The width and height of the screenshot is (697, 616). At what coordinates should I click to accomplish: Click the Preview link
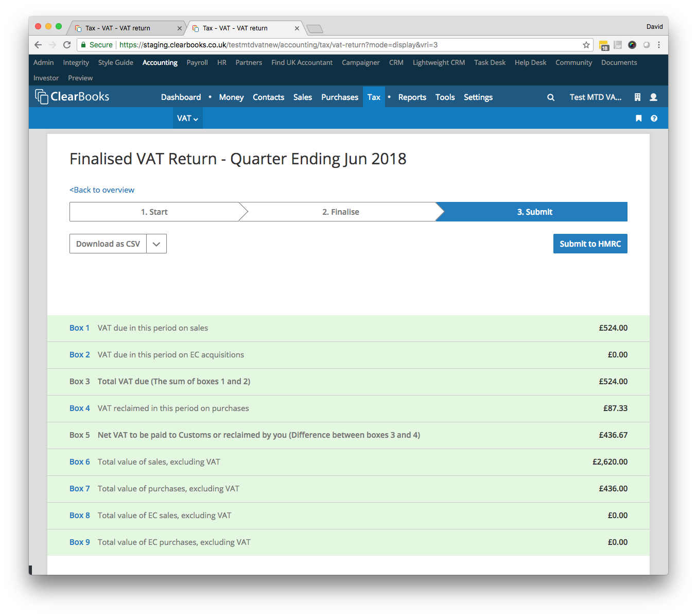coord(81,78)
